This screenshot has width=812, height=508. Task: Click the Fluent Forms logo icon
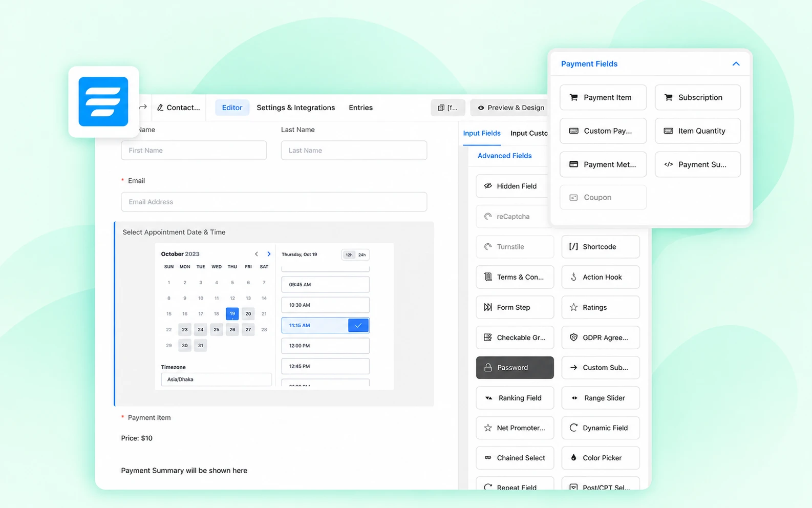tap(103, 101)
